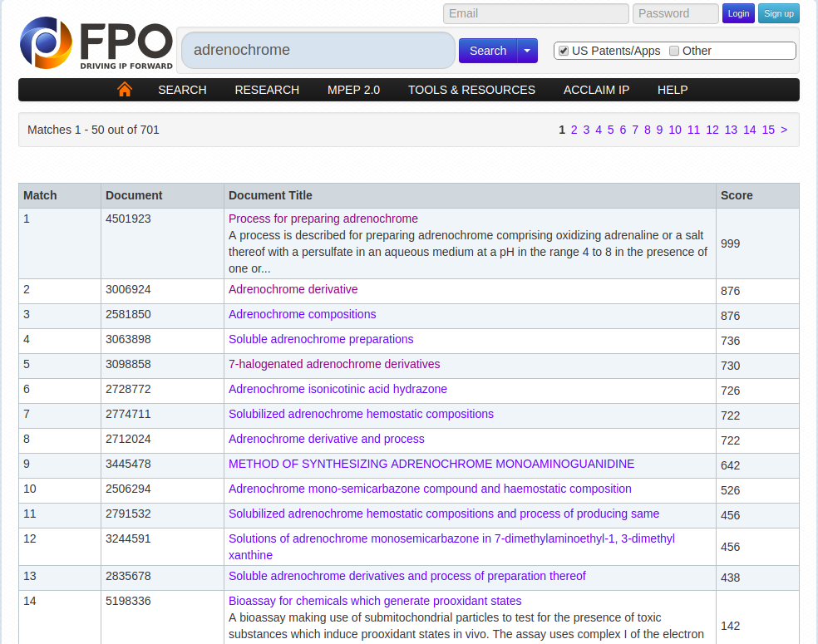Screen dimensions: 818x644
Task: Go to results page 11
Action: pos(693,130)
